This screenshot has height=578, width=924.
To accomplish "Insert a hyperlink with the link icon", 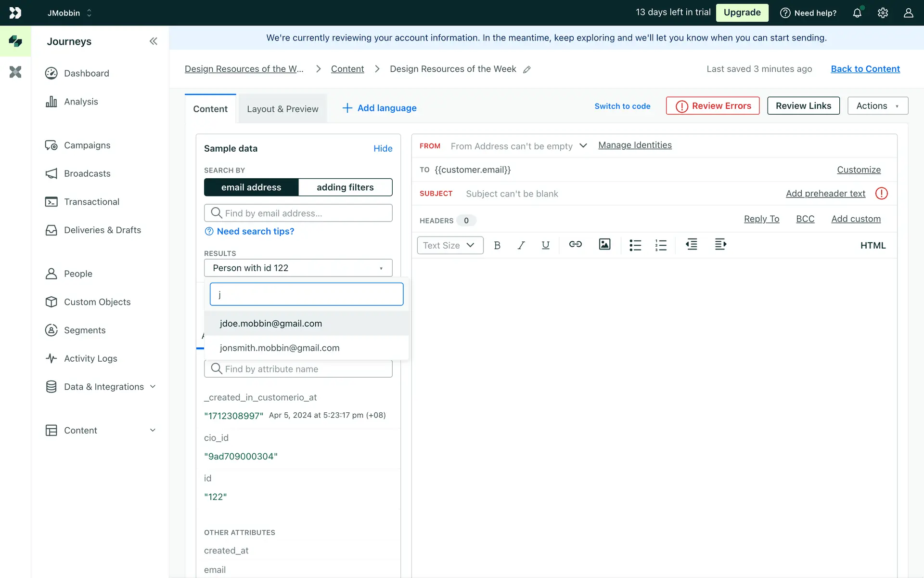I will tap(575, 245).
